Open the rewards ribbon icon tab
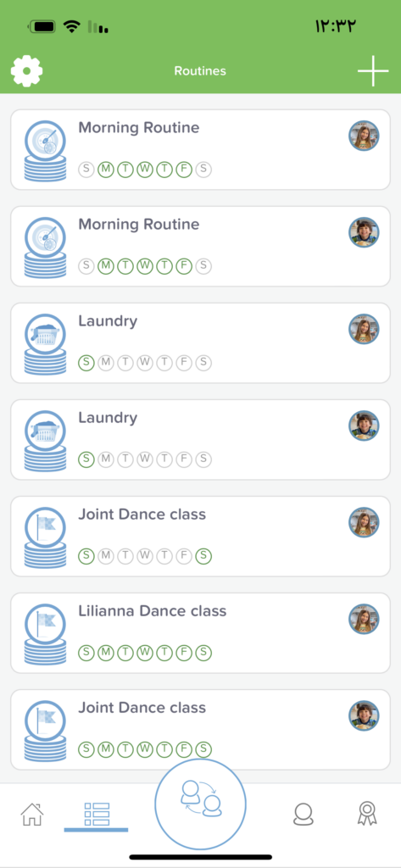 tap(366, 813)
